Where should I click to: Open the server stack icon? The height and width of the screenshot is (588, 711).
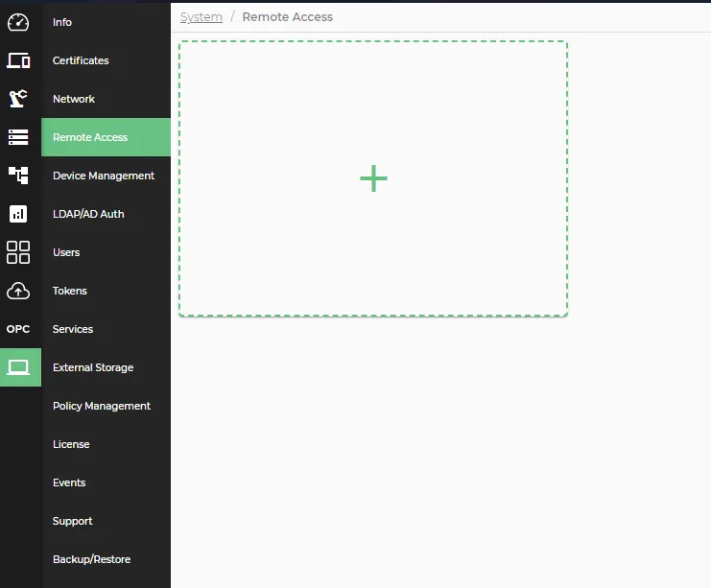[18, 137]
